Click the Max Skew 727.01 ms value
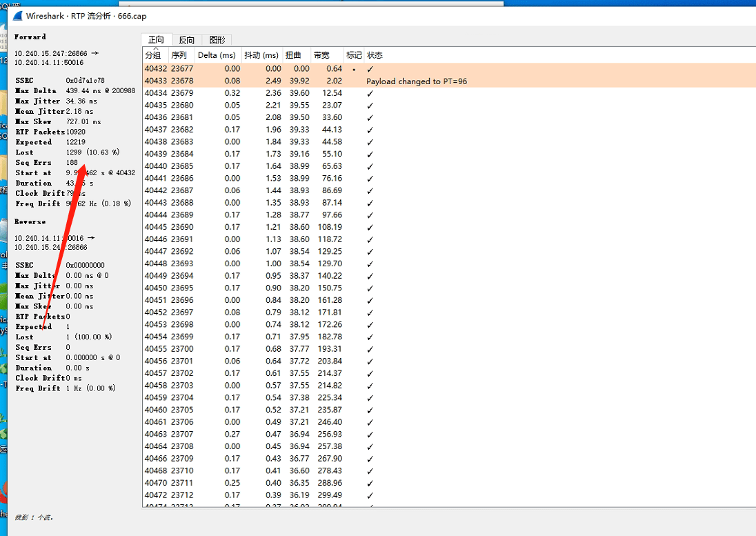Screen dimensions: 756x536 (83, 121)
